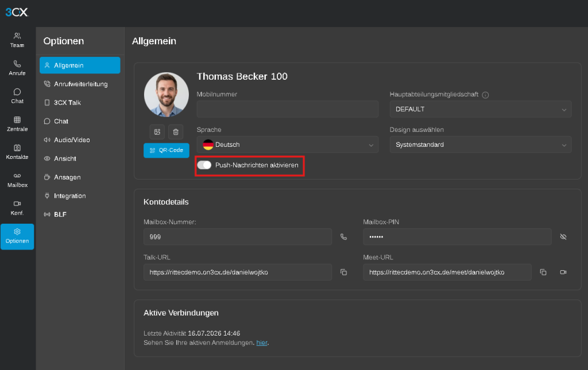
Task: Click the Mobilnummer input field
Action: (288, 109)
